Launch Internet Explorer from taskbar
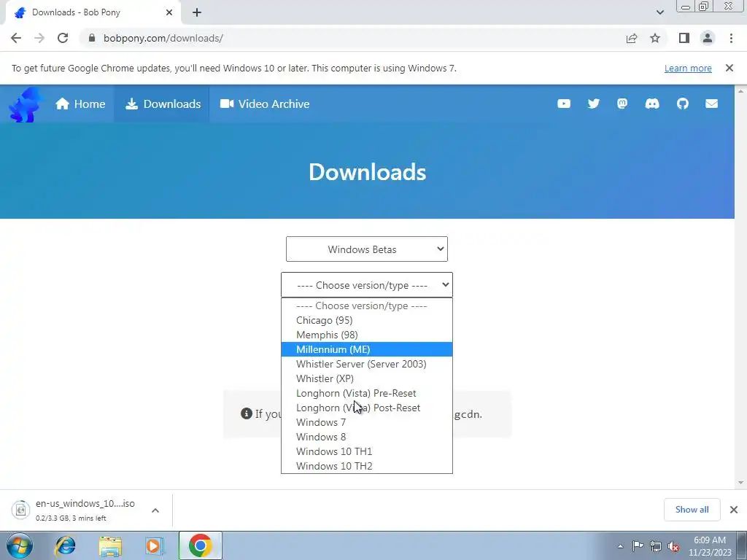 66,545
